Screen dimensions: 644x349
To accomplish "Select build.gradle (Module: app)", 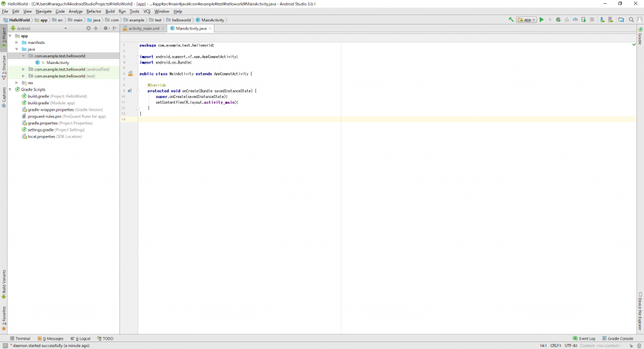I will (x=48, y=103).
